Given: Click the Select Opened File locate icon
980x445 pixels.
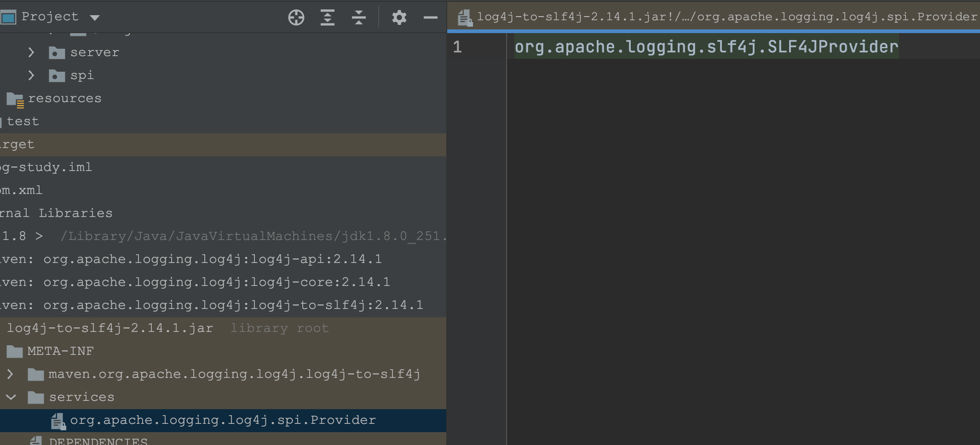Looking at the screenshot, I should point(296,17).
